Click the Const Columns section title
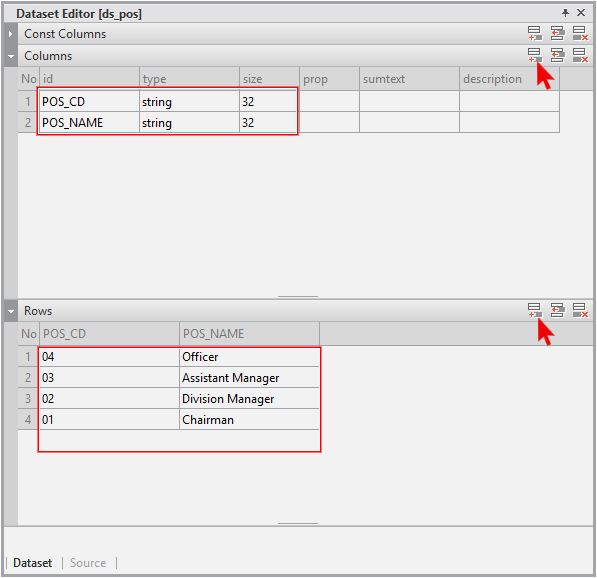 pyautogui.click(x=65, y=34)
